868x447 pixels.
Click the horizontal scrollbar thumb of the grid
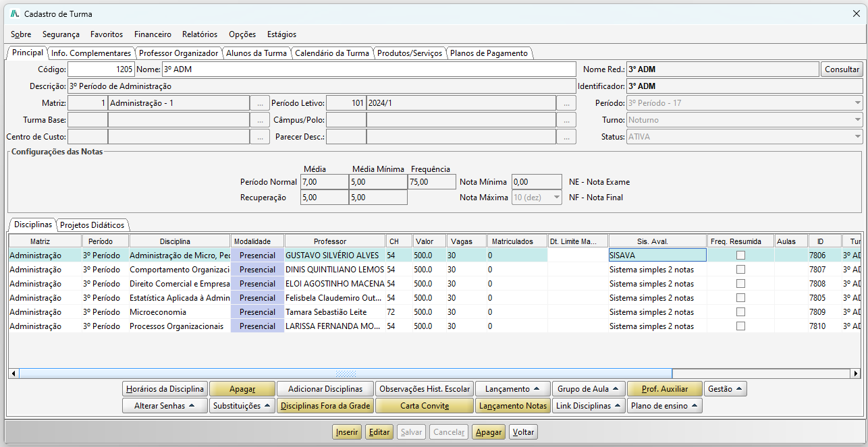point(346,374)
